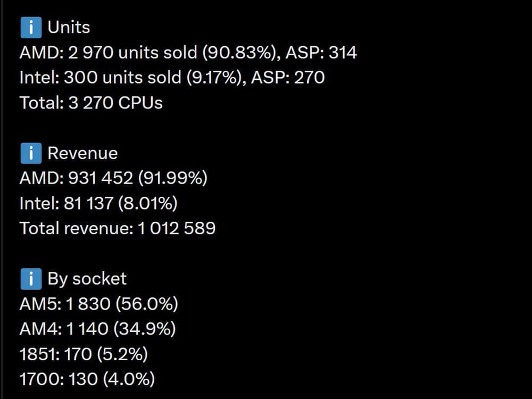Click the info icon beside By socket
The height and width of the screenshot is (399, 532).
(x=31, y=279)
